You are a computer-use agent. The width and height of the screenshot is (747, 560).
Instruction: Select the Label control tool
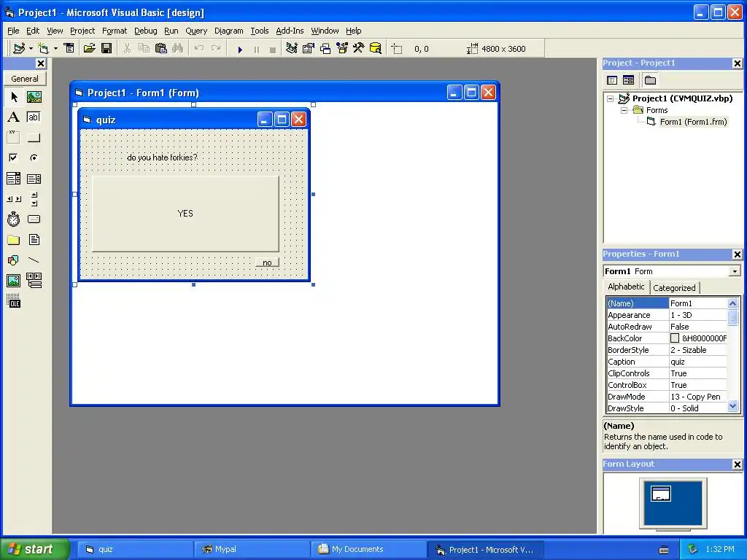pos(14,117)
